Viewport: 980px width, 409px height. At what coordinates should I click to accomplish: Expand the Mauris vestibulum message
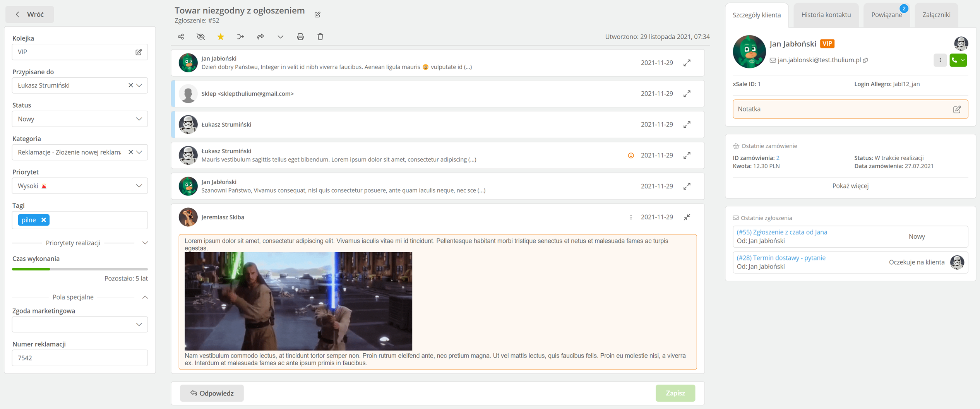click(x=687, y=155)
